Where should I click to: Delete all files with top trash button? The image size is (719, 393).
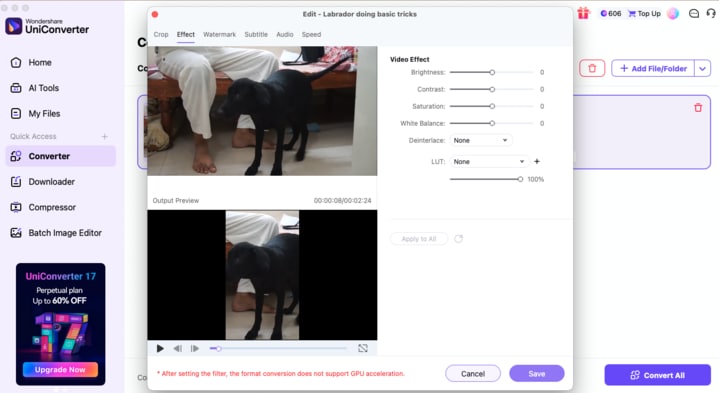[x=592, y=69]
